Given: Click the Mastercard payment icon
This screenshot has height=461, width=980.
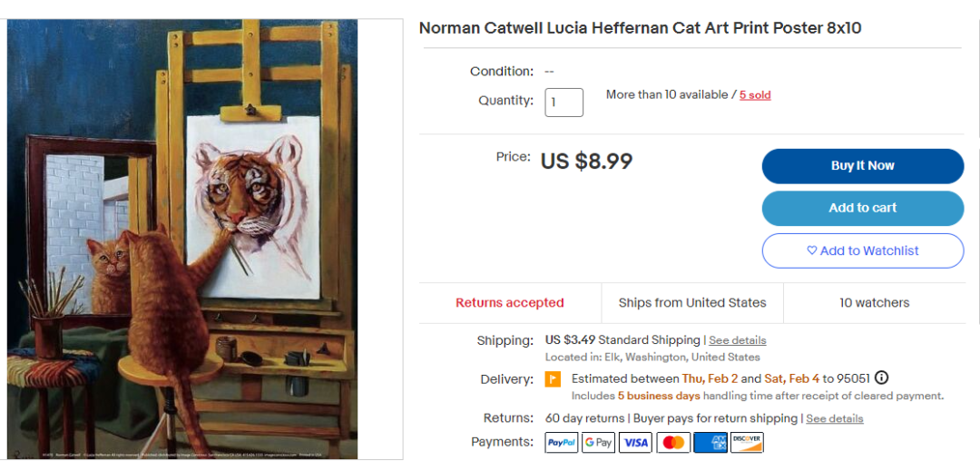Looking at the screenshot, I should pyautogui.click(x=672, y=442).
